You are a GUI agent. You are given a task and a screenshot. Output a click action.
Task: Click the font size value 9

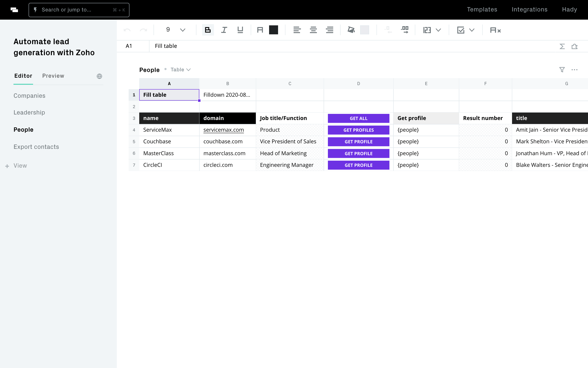pyautogui.click(x=168, y=30)
